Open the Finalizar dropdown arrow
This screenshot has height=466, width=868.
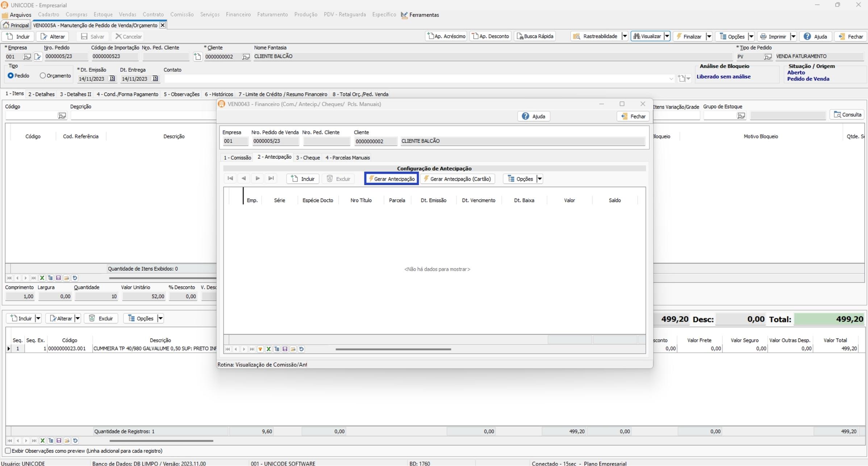709,36
